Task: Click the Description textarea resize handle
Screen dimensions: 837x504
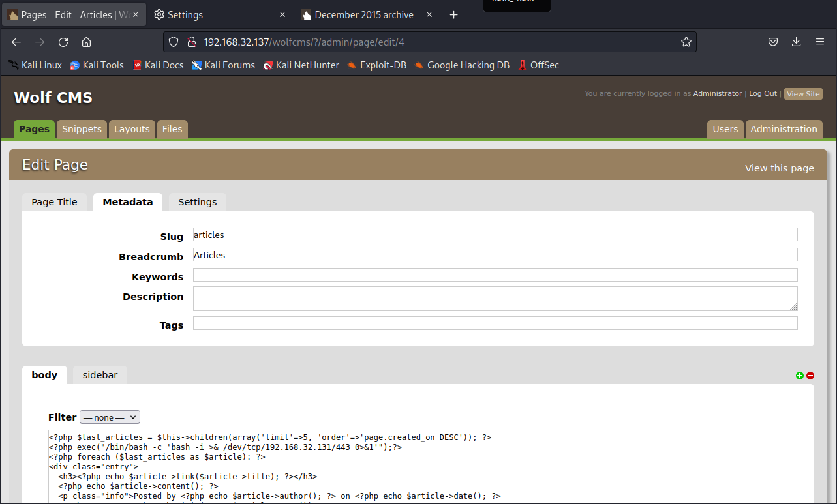Action: click(x=793, y=306)
